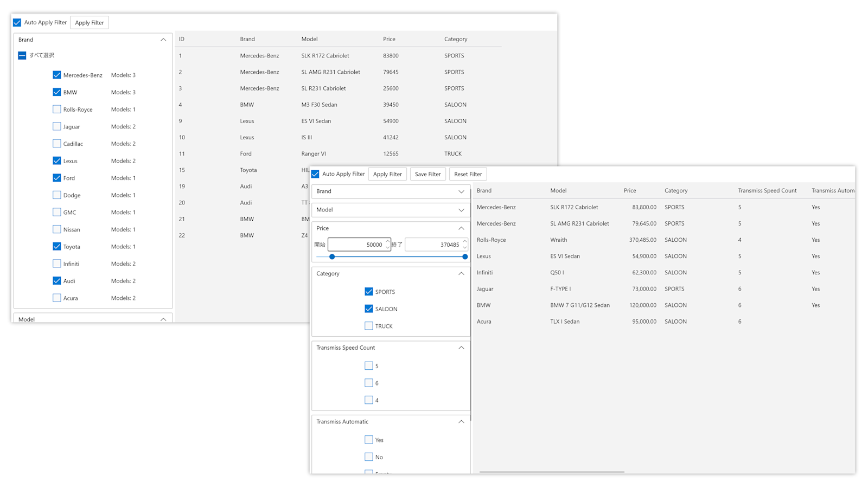Select the BMW M3 F30 Sedan row
This screenshot has height=488, width=868.
pos(338,105)
